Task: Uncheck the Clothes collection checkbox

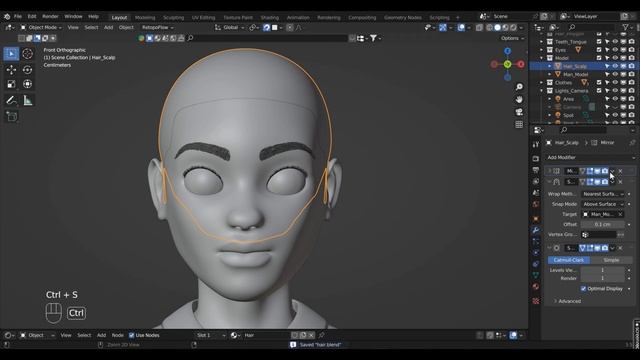Action: tap(599, 82)
